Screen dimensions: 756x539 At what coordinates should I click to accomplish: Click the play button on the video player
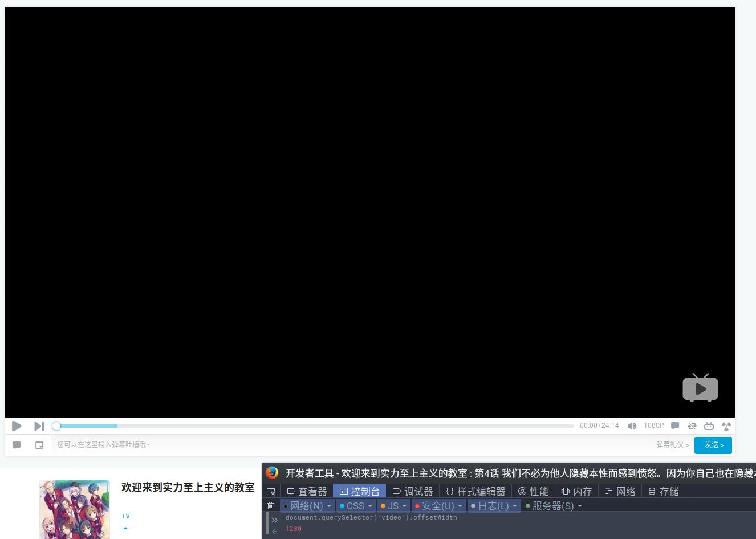point(17,425)
